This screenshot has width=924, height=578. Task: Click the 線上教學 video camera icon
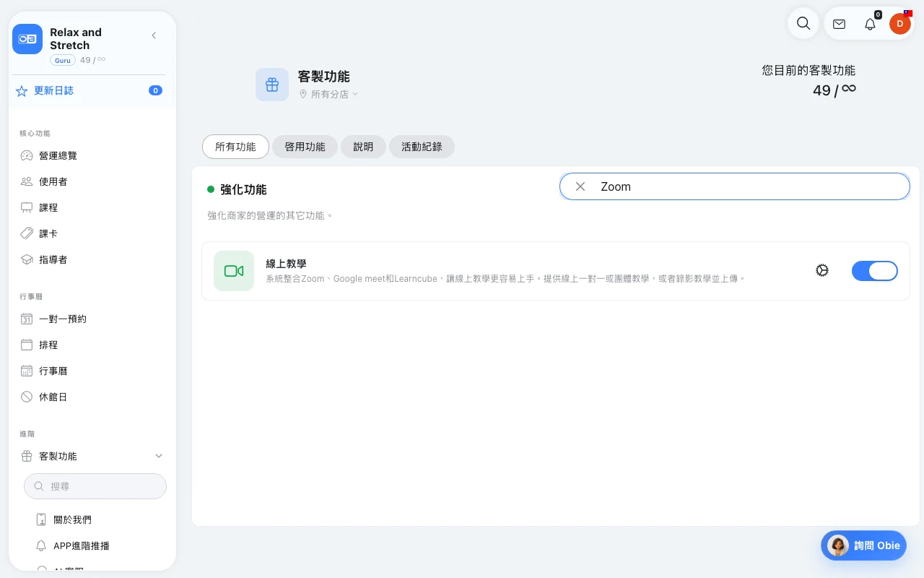coord(234,271)
